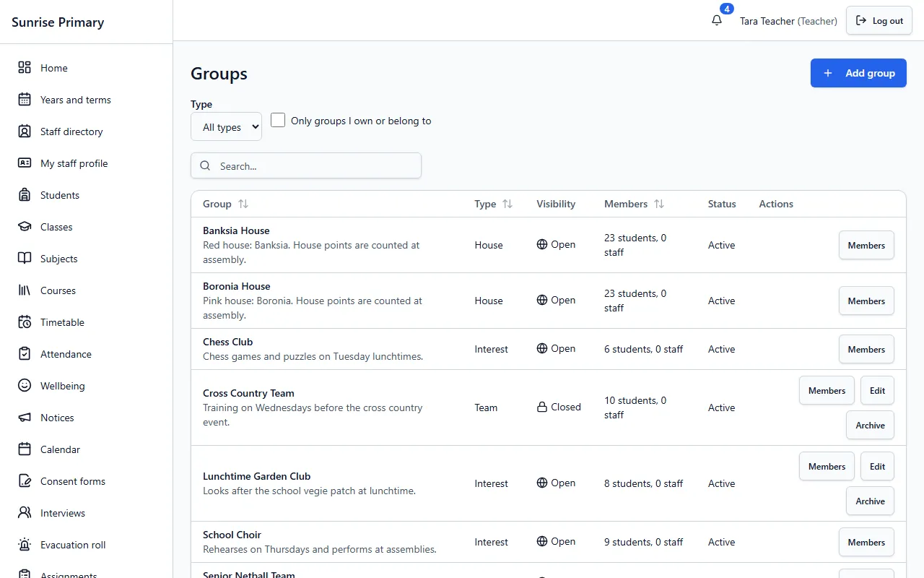Viewport: 924px width, 578px height.
Task: Click the Notices megaphone icon
Action: click(25, 418)
